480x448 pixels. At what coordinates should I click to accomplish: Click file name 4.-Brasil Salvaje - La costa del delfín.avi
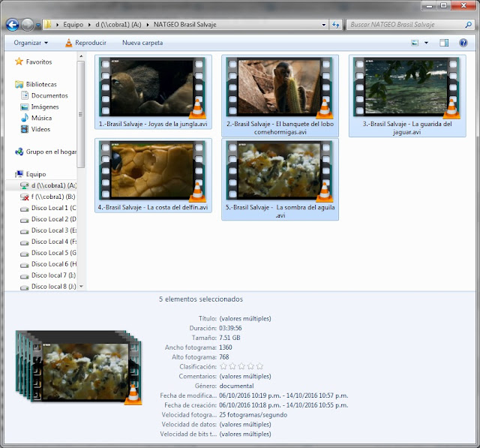[153, 207]
